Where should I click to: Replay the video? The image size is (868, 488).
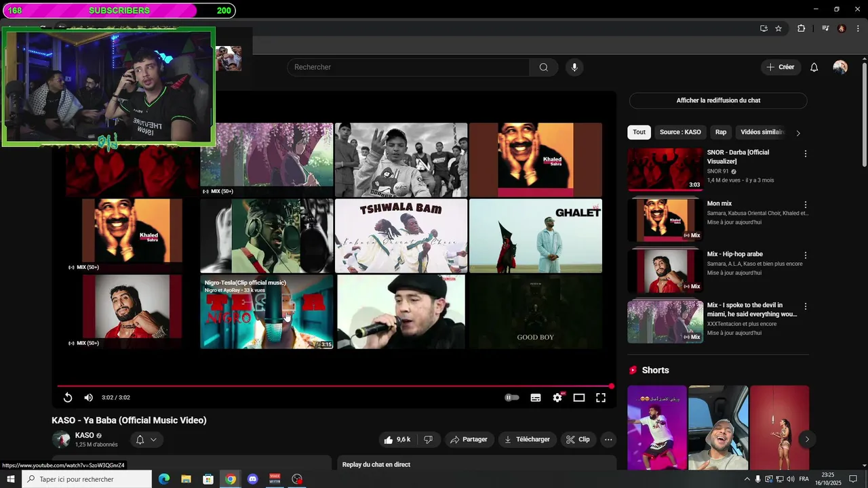coord(68,398)
